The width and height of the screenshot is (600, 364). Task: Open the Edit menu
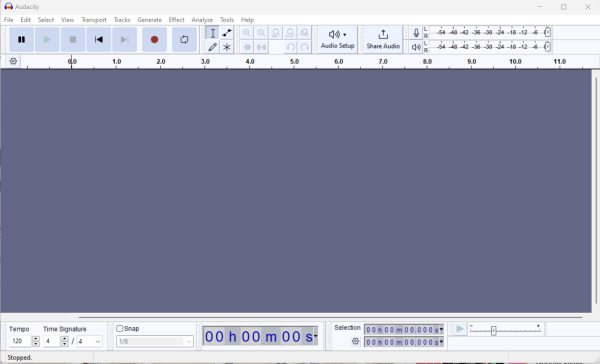26,20
